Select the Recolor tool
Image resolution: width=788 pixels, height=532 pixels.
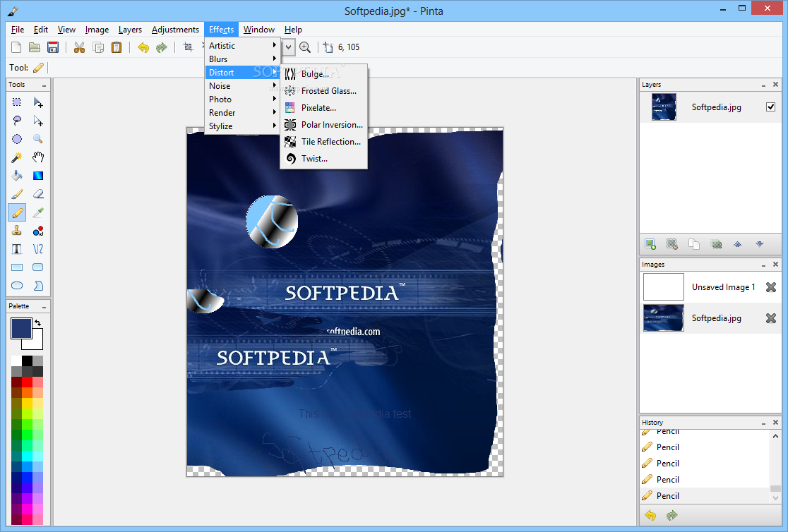pos(37,231)
